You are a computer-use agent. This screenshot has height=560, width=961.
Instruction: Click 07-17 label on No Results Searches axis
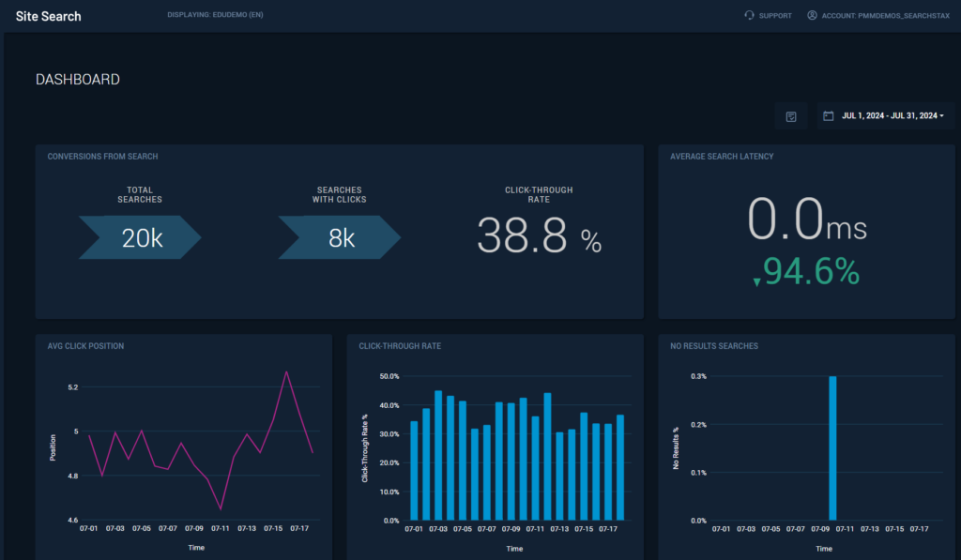click(919, 529)
